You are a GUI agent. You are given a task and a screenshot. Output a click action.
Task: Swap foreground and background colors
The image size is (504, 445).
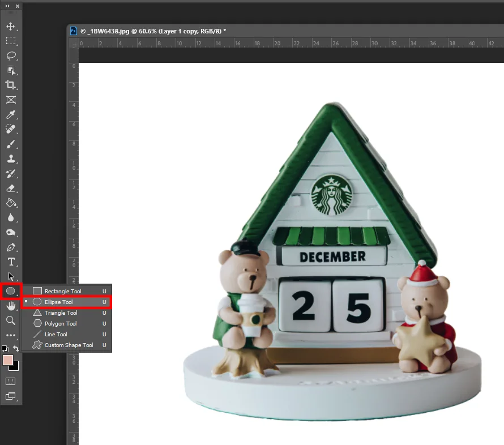pos(16,348)
